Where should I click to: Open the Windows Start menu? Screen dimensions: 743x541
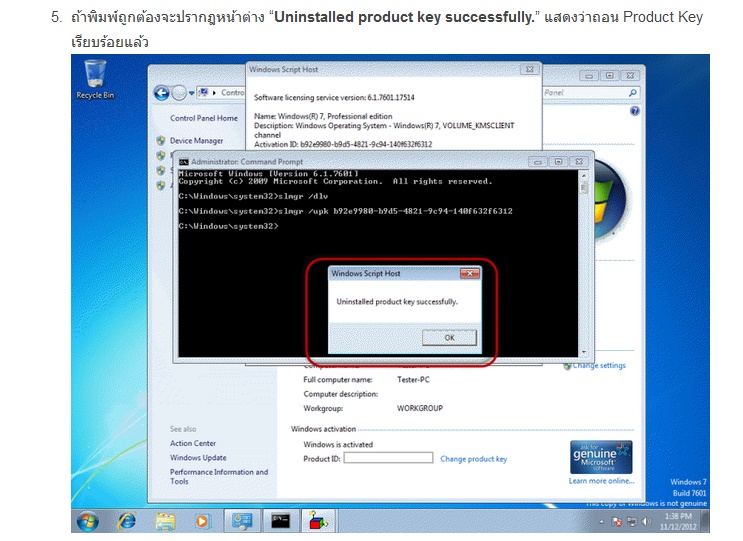click(x=88, y=521)
